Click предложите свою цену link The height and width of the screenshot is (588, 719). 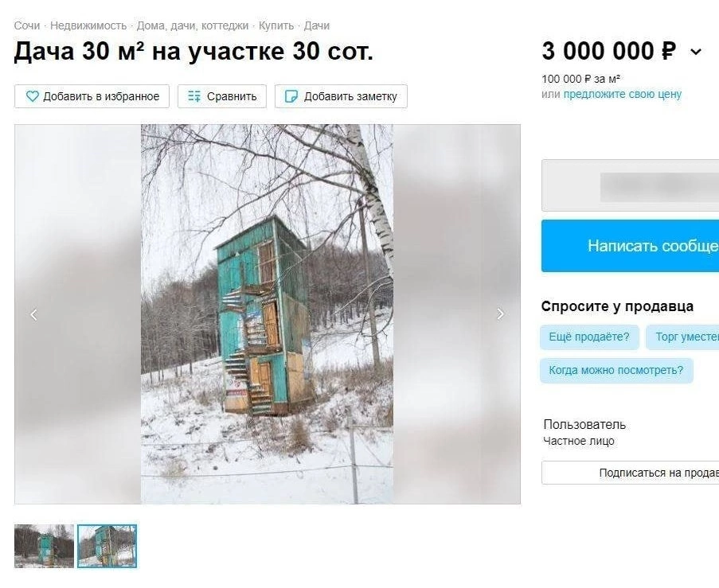pos(622,94)
